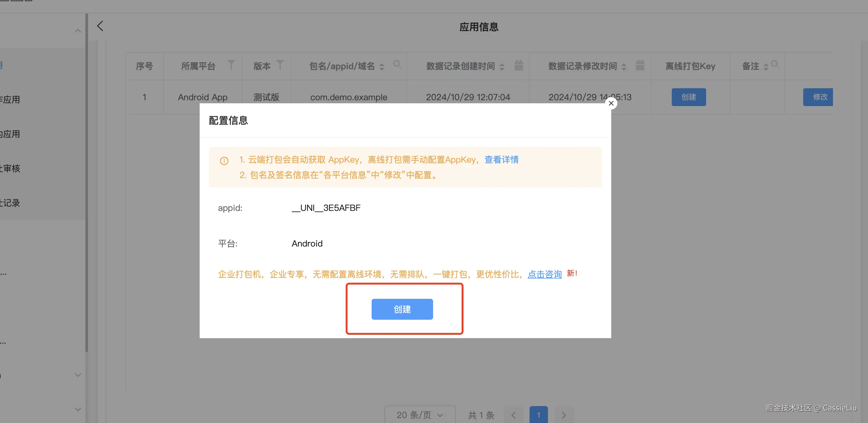Open calendar icon for 数据记录修改时间

[639, 65]
